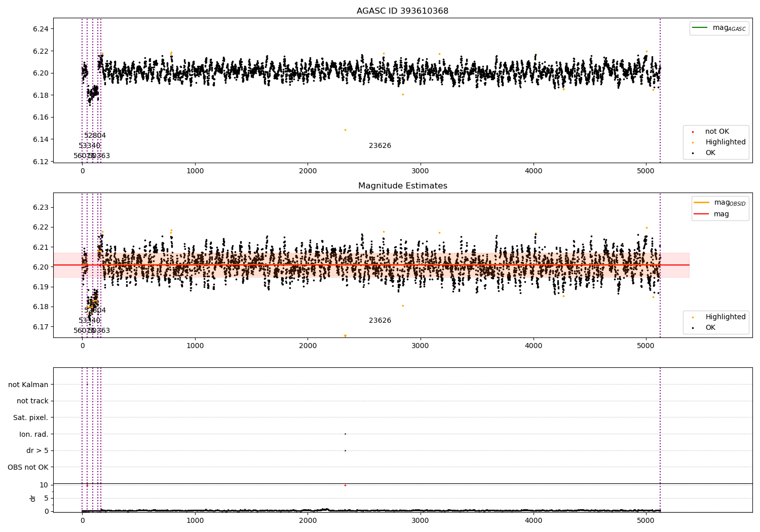
Task: Click the 6.24 y-axis tick label
Action: click(41, 29)
